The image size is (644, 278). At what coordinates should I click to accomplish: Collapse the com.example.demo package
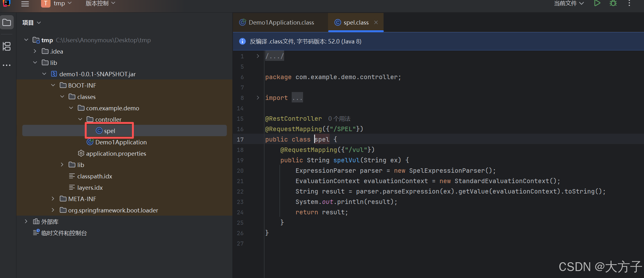tap(71, 108)
